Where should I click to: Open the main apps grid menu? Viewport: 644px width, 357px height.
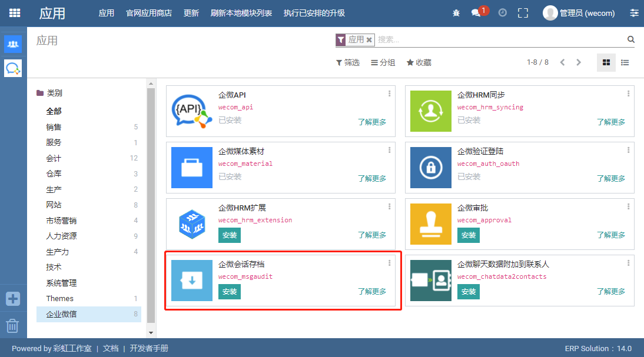(x=15, y=13)
